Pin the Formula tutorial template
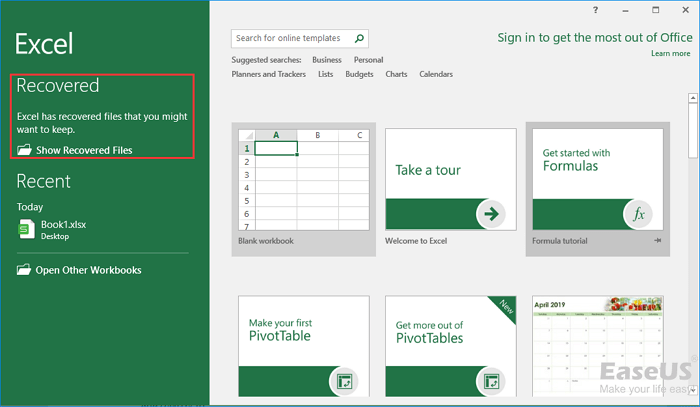 [x=658, y=242]
